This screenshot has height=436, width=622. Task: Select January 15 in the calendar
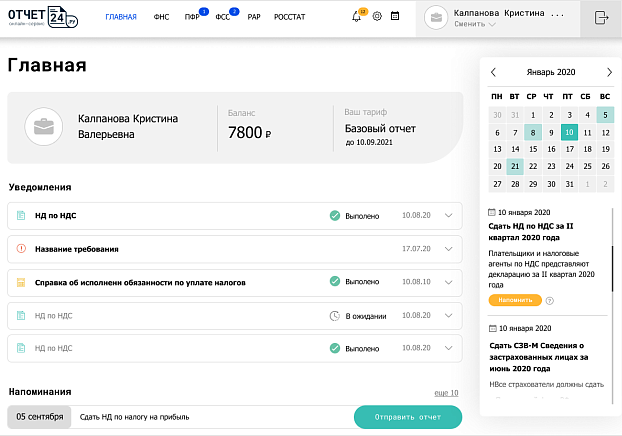coord(533,149)
